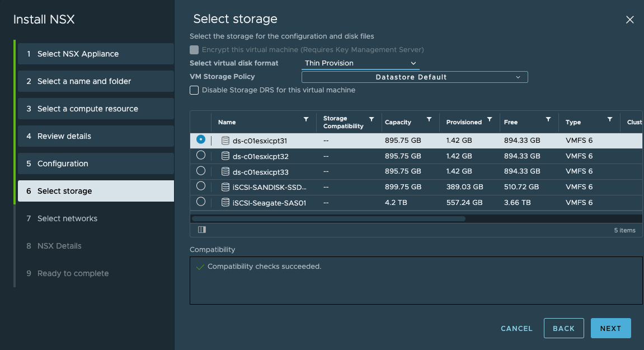Open step 6 Select storage
This screenshot has width=644, height=350.
tap(96, 191)
